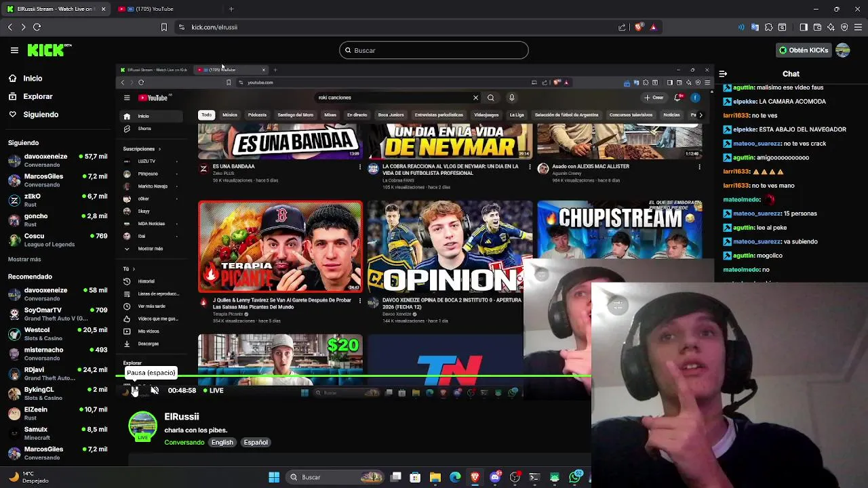Viewport: 868px width, 488px height.
Task: Open Explorar in Kick sidebar
Action: click(x=31, y=96)
